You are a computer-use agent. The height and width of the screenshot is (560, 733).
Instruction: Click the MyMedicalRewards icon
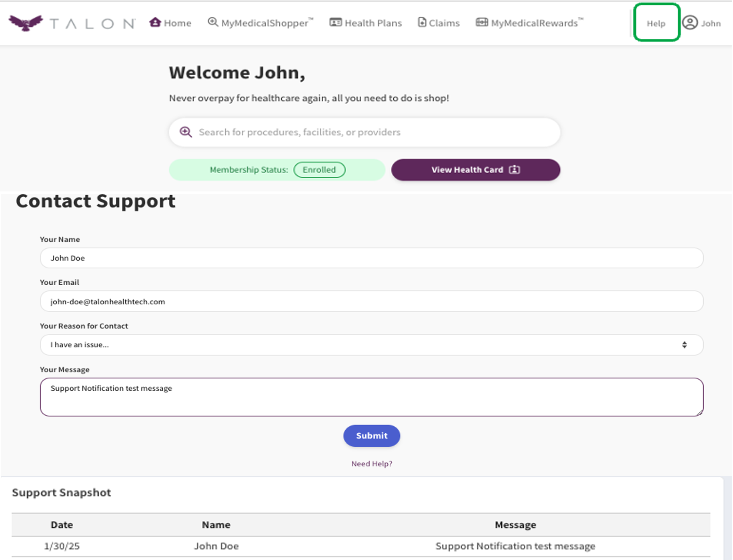481,22
